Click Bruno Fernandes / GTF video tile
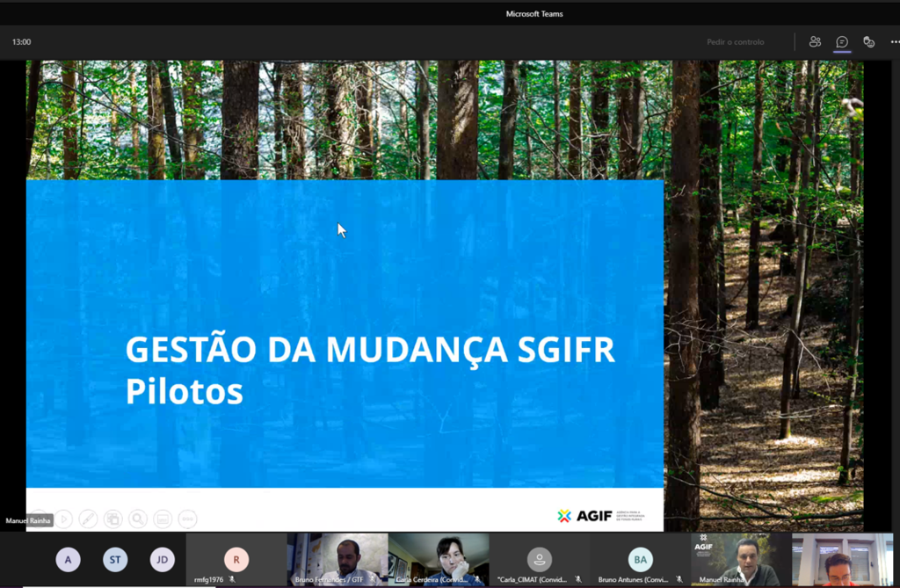Image resolution: width=900 pixels, height=588 pixels. (337, 559)
